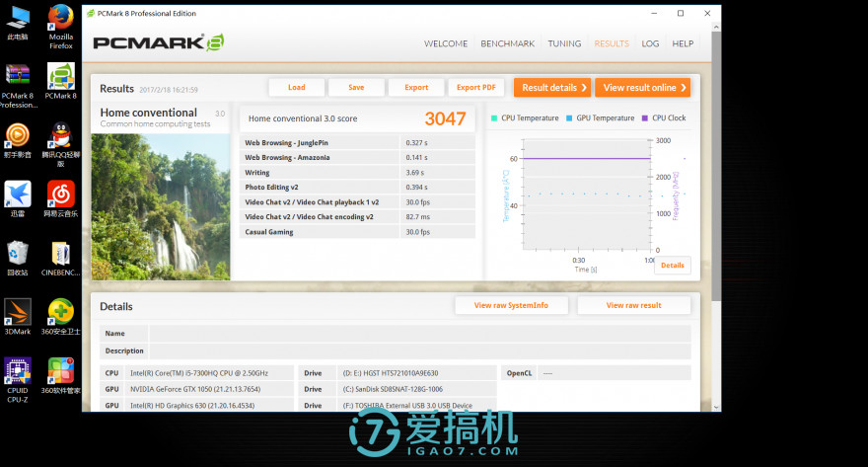Open the This PC desktop icon

click(x=18, y=22)
